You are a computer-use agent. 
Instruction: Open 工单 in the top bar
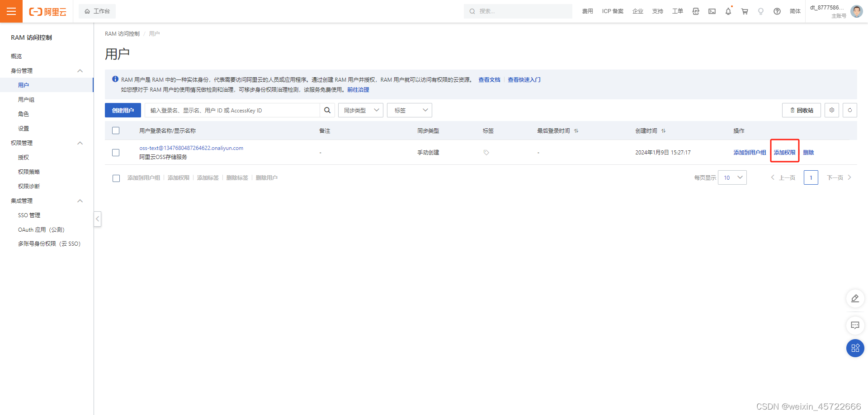coord(678,11)
